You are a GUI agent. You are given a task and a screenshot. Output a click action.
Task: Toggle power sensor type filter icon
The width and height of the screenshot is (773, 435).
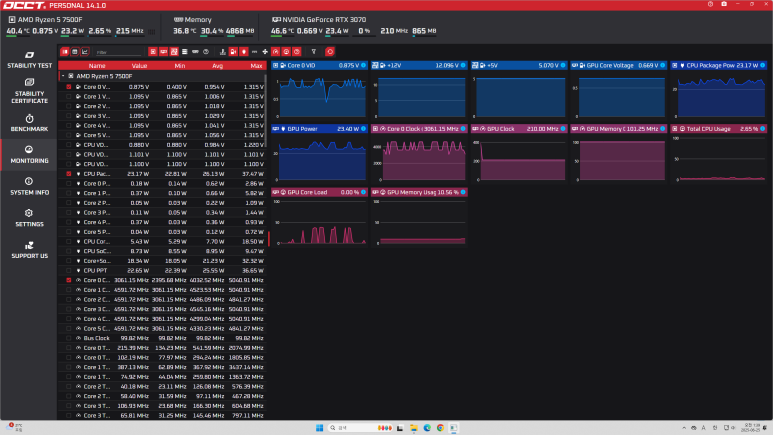point(244,52)
